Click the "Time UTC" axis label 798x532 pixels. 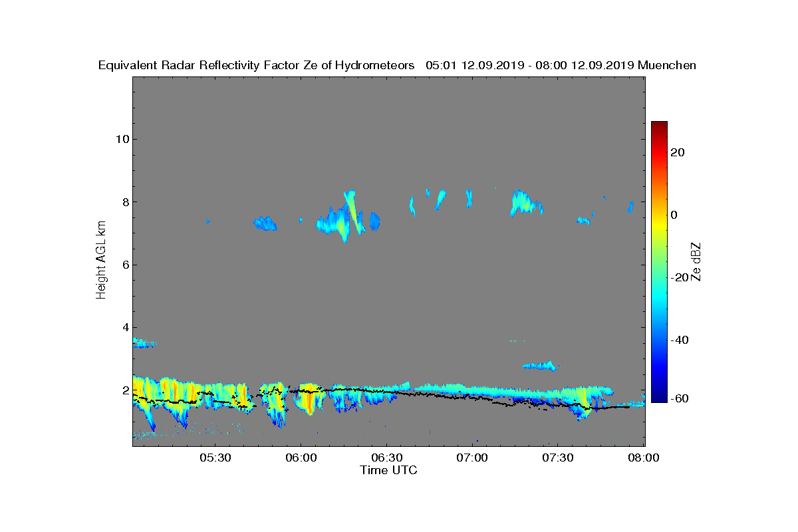[x=388, y=470]
